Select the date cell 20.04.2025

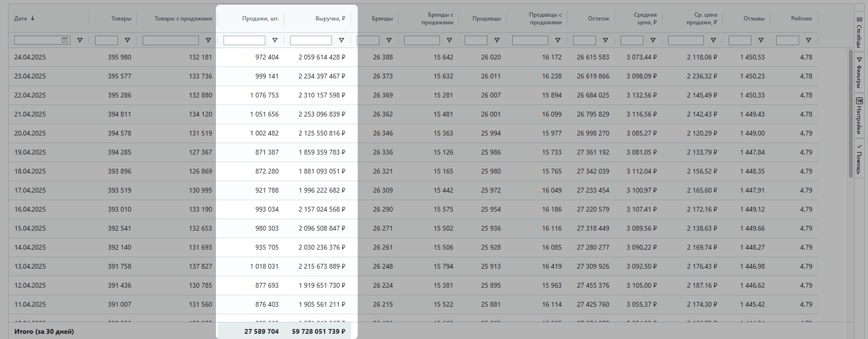tap(30, 133)
